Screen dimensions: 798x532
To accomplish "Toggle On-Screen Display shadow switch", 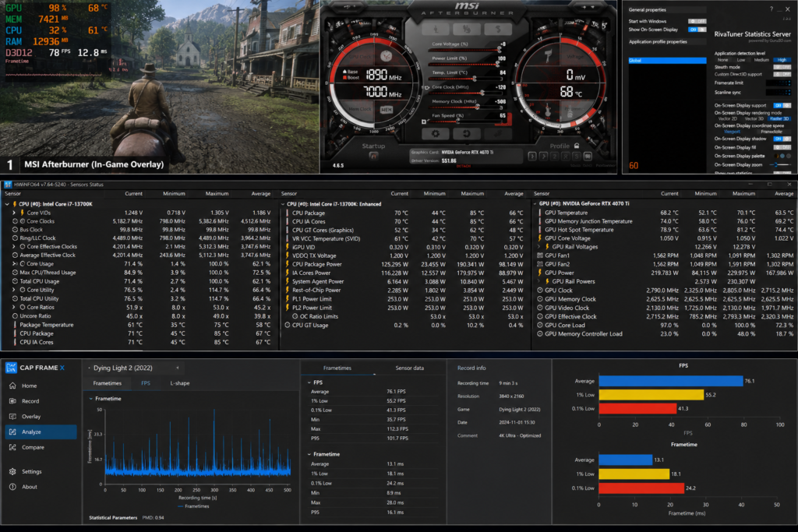I will click(782, 139).
